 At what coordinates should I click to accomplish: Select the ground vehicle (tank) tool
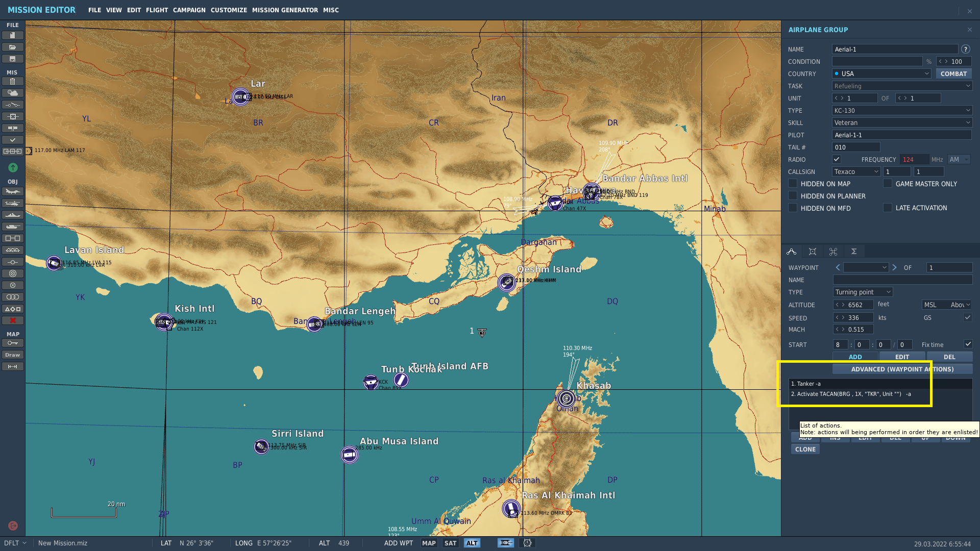pyautogui.click(x=13, y=227)
